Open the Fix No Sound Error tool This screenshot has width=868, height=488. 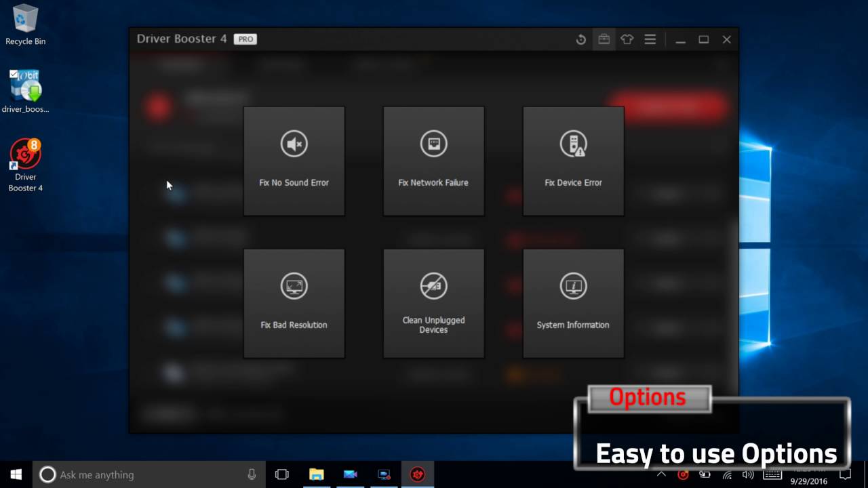(294, 161)
